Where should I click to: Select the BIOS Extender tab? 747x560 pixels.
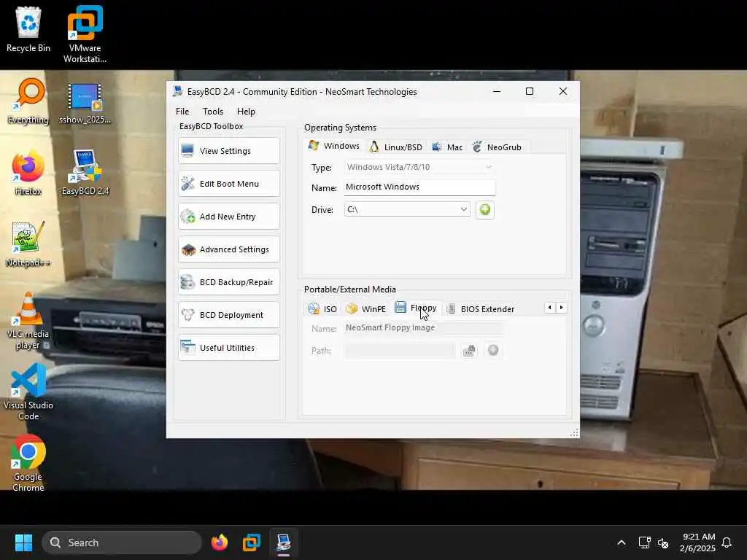pos(480,309)
